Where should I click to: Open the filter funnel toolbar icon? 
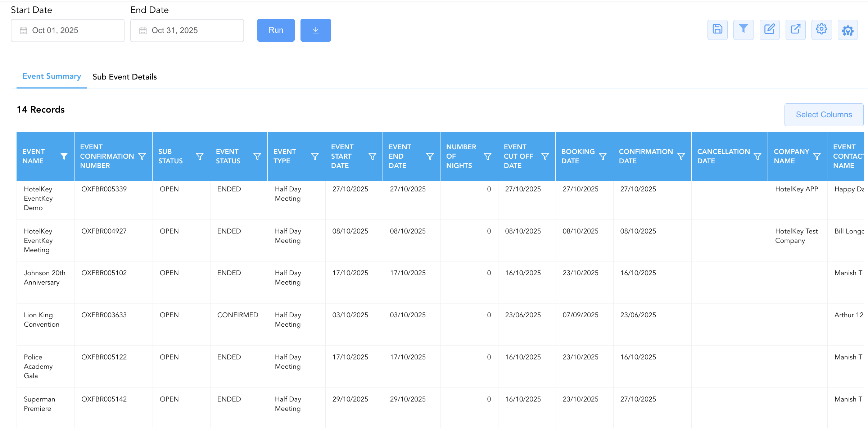tap(743, 30)
